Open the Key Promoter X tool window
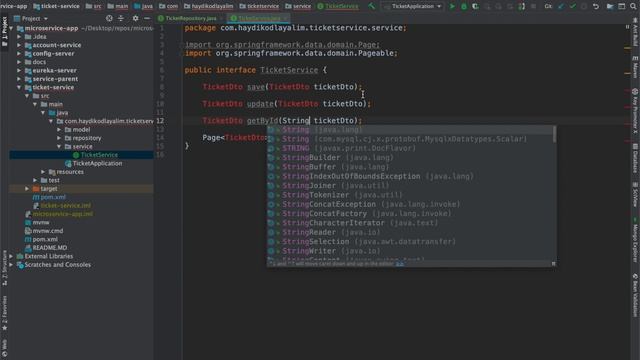This screenshot has width=640, height=360. 635,111
